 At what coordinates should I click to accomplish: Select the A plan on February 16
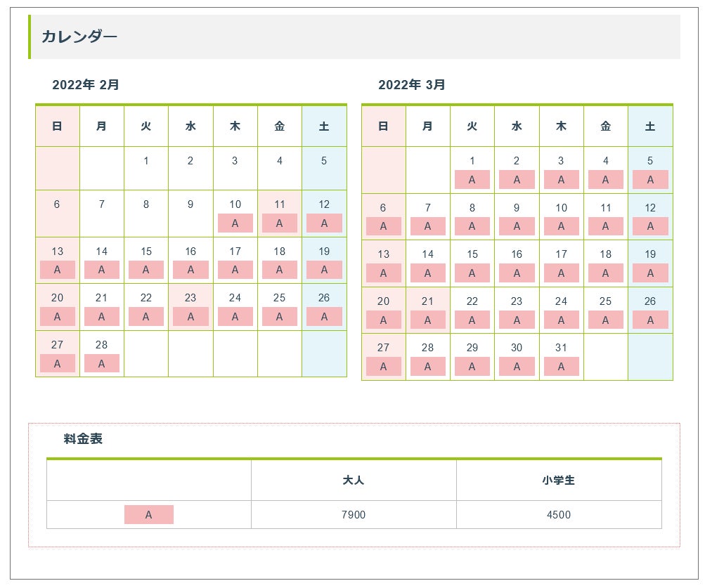point(190,270)
